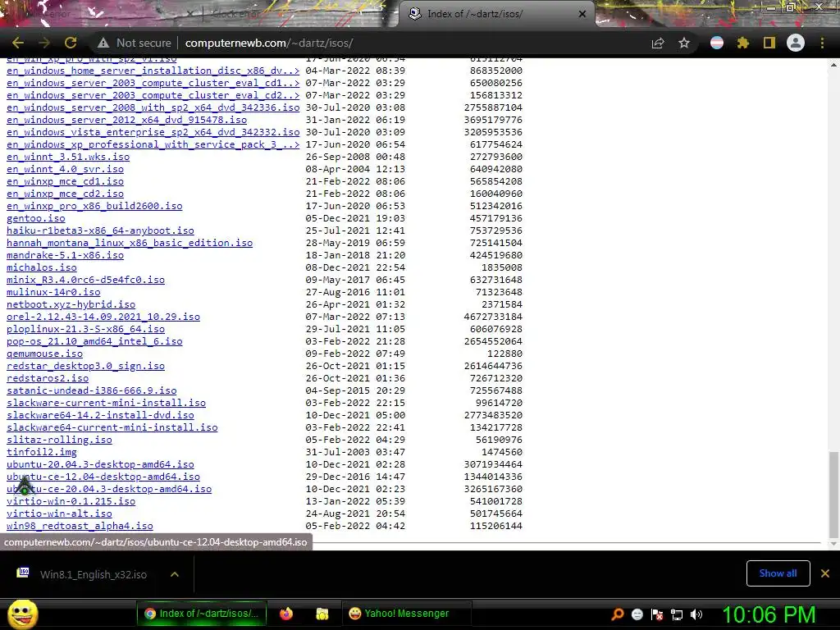The image size is (840, 630).
Task: Select the Index of /~dartz/isos/ tab
Action: [495, 14]
